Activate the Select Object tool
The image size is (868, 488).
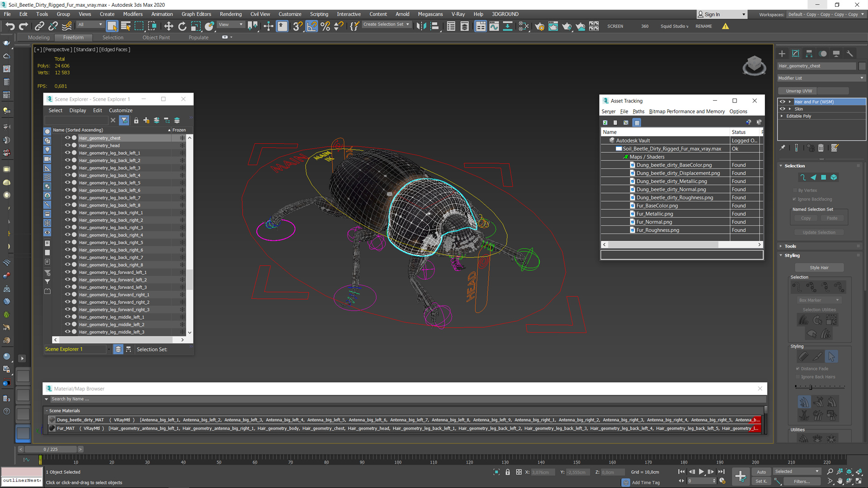coord(112,26)
